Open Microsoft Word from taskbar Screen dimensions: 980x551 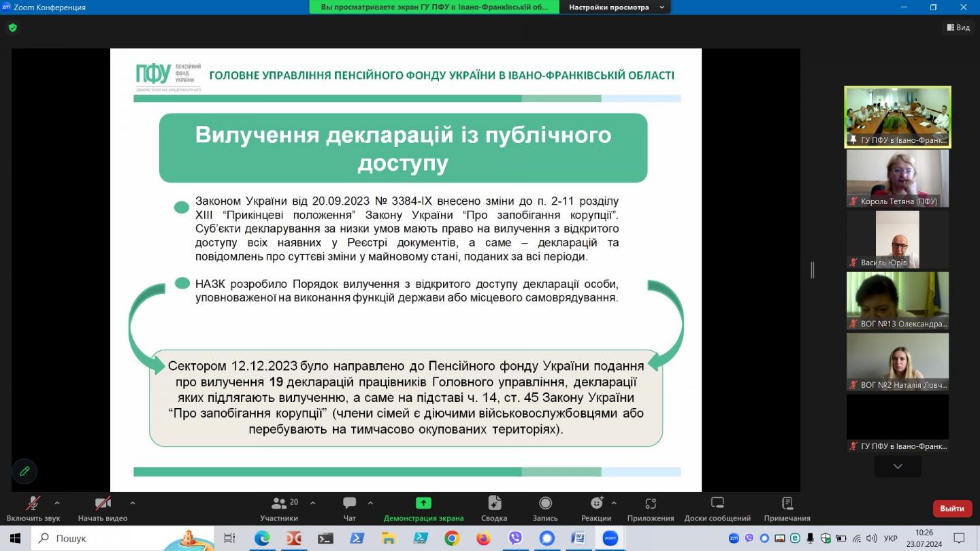point(578,538)
